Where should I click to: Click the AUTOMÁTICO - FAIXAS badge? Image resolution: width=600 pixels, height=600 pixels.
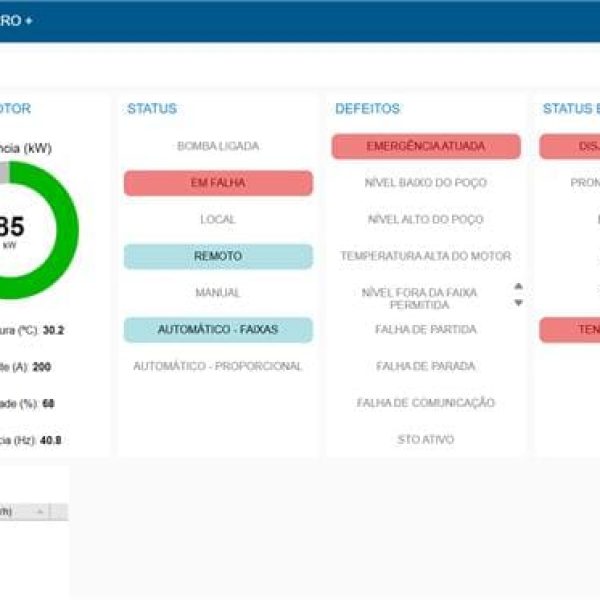point(218,329)
